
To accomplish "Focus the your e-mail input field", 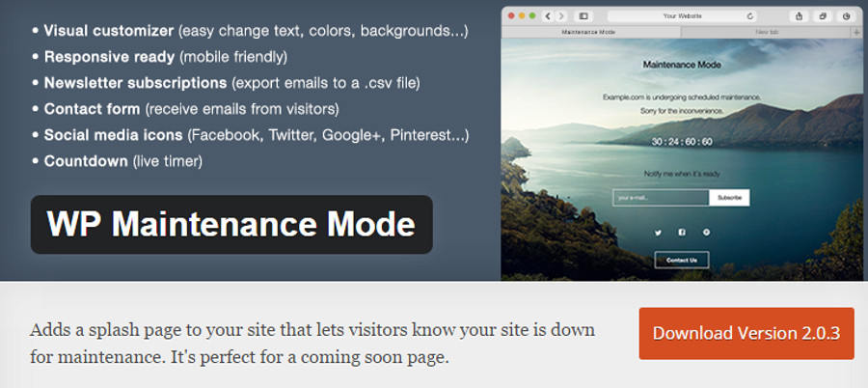I will coord(661,198).
